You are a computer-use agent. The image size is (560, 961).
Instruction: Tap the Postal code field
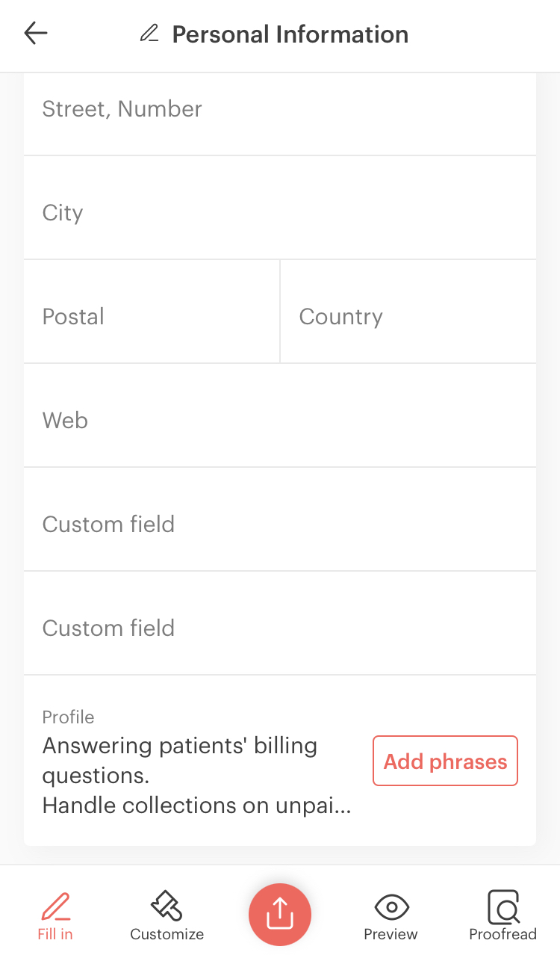tap(152, 317)
